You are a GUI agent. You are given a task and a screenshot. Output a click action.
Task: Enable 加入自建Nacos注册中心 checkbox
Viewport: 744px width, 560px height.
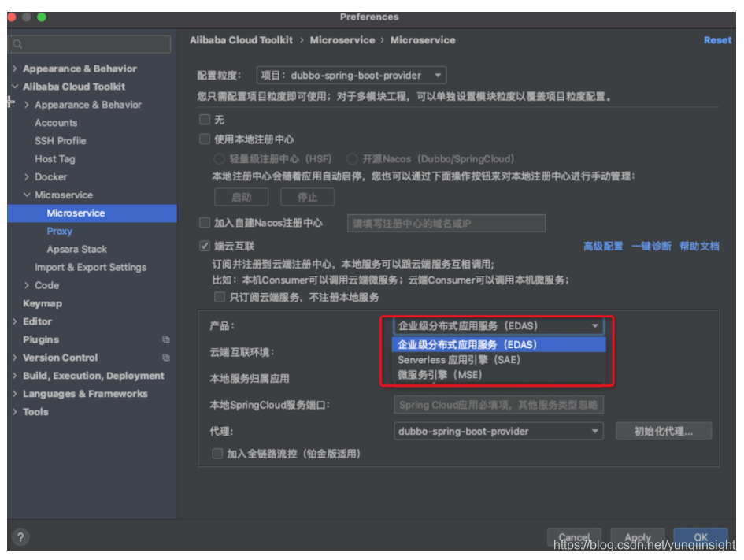tap(205, 223)
